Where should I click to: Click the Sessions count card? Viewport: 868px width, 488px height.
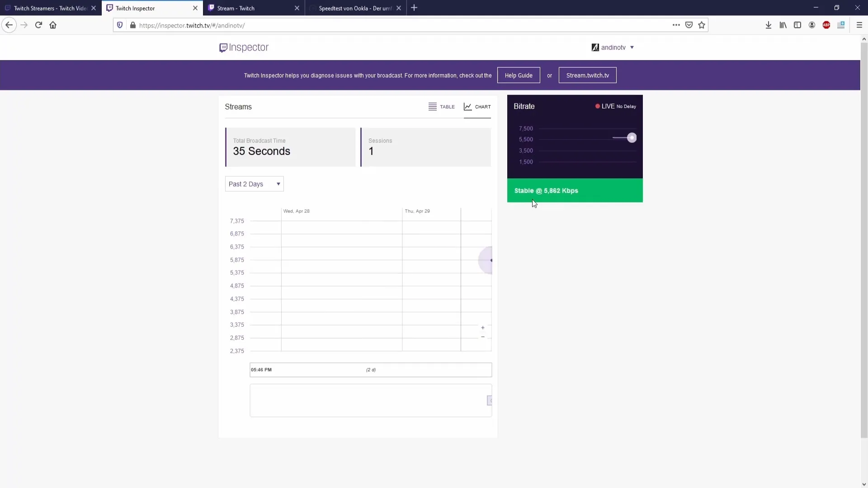(425, 147)
